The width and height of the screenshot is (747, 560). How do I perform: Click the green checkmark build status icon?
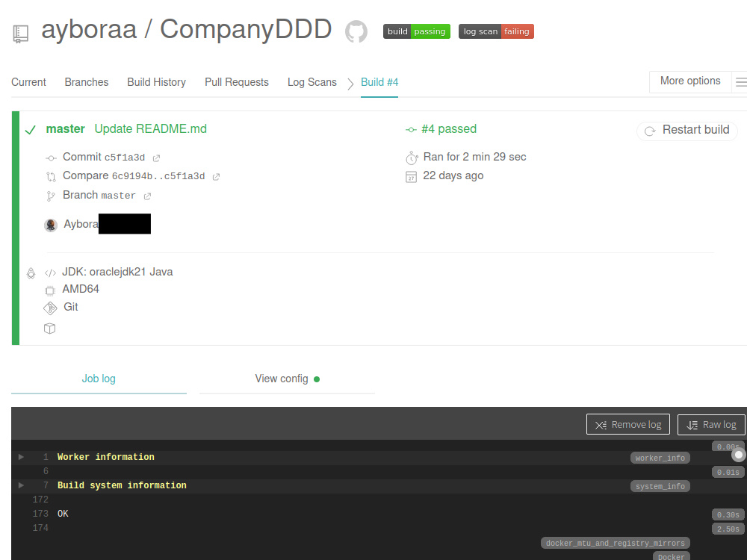click(30, 129)
